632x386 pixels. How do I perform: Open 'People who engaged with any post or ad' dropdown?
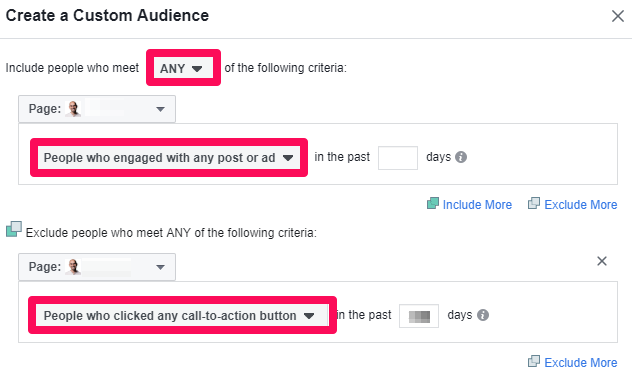(168, 158)
